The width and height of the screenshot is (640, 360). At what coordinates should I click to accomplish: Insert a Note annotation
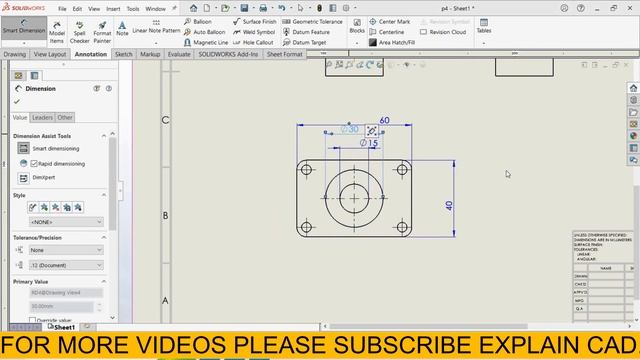(122, 29)
